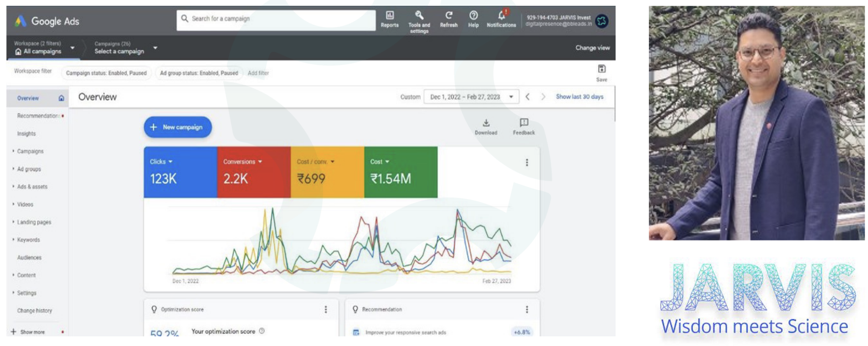Image resolution: width=868 pixels, height=346 pixels.
Task: Open Change history in the sidebar
Action: click(x=35, y=311)
